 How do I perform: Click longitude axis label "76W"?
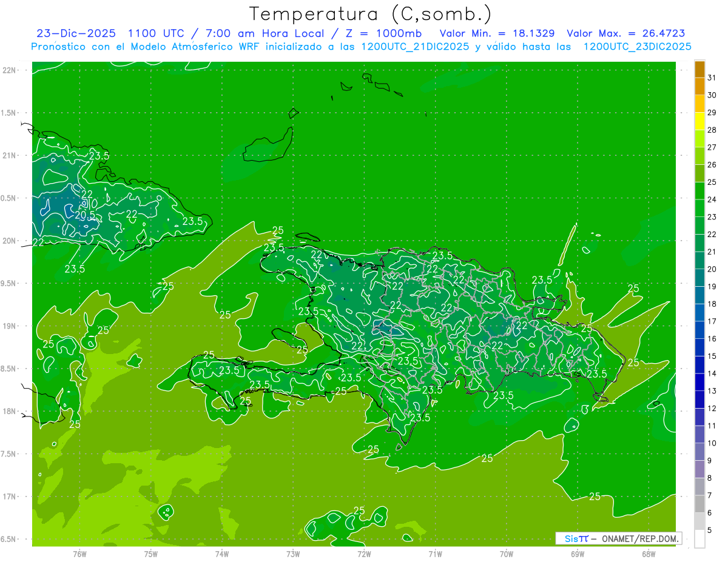coord(80,554)
